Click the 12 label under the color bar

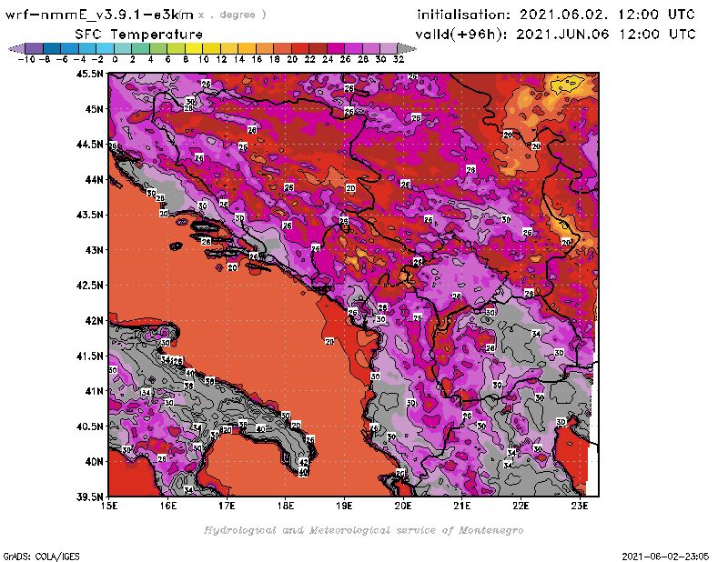coord(221,59)
